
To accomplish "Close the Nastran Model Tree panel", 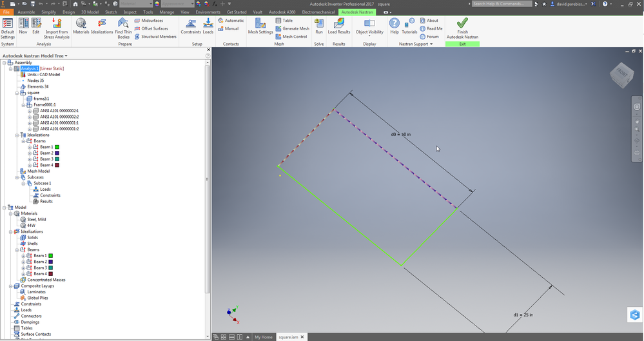I will pyautogui.click(x=208, y=50).
